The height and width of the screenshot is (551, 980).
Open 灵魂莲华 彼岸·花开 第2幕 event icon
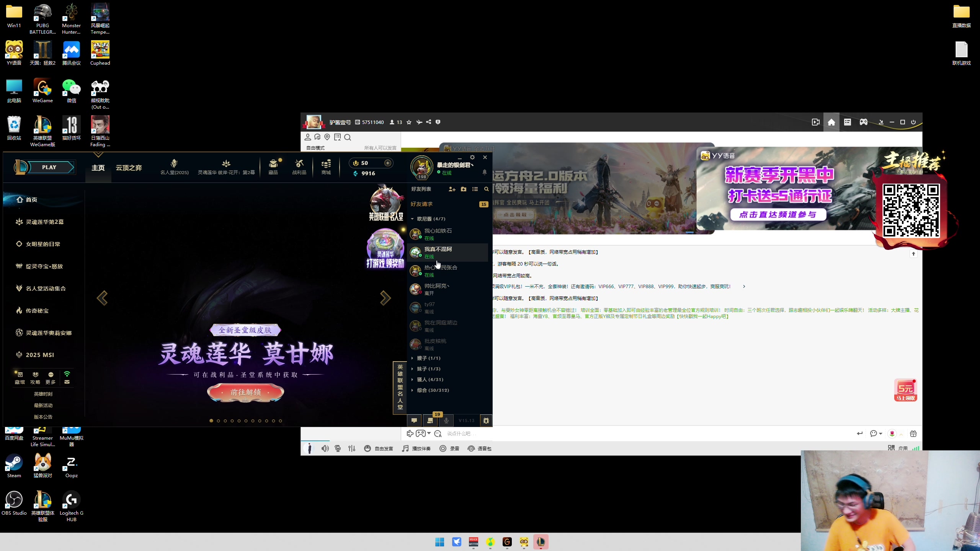(x=226, y=167)
